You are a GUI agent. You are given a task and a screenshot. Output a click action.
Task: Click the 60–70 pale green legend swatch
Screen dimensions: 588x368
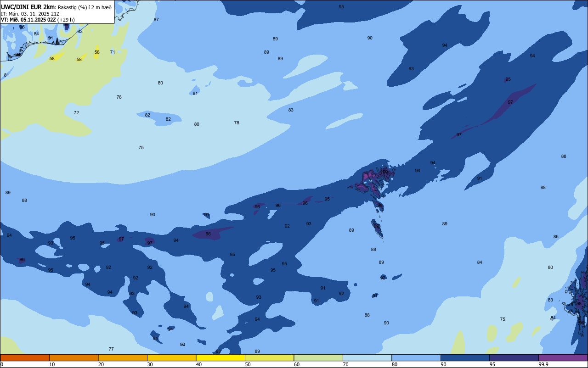(318, 357)
